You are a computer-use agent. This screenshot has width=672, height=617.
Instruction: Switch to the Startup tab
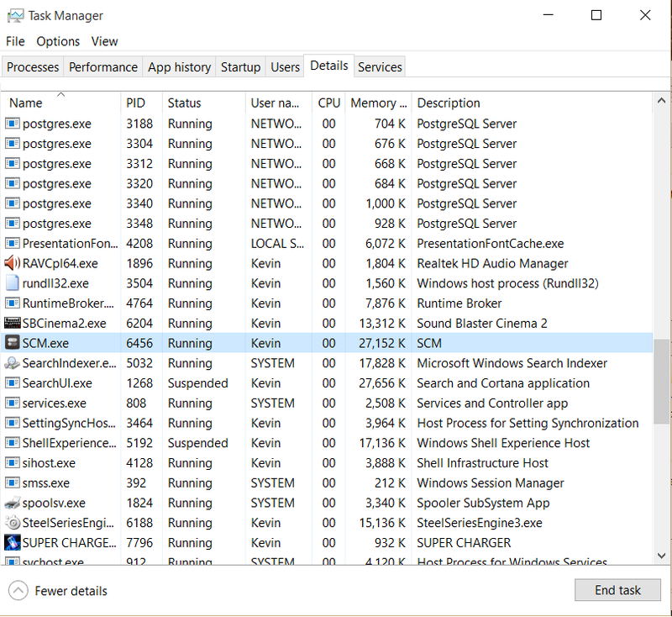click(x=240, y=67)
